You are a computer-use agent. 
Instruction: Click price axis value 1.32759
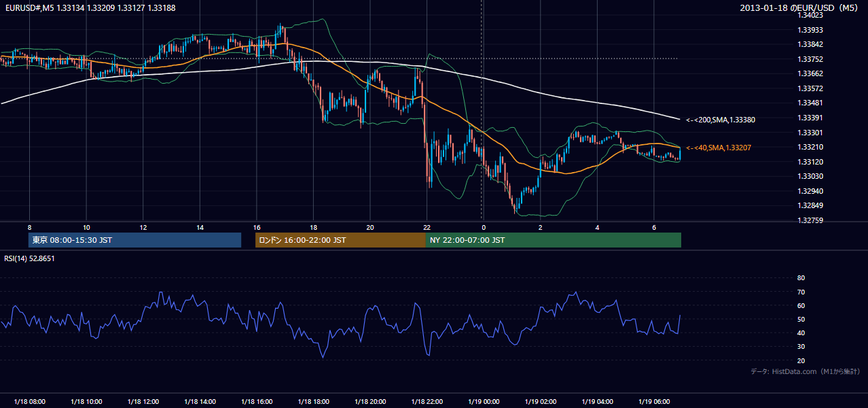point(810,220)
